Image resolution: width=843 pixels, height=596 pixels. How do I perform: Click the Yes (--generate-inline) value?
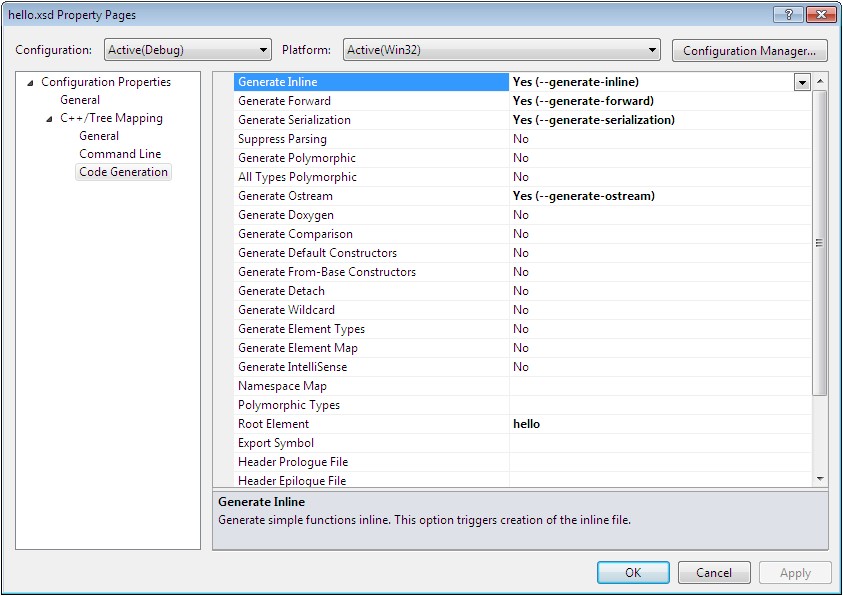click(576, 82)
